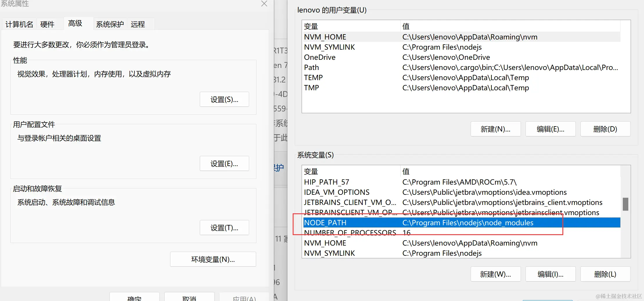
Task: Delete user variable with 删除(D)
Action: tap(605, 129)
